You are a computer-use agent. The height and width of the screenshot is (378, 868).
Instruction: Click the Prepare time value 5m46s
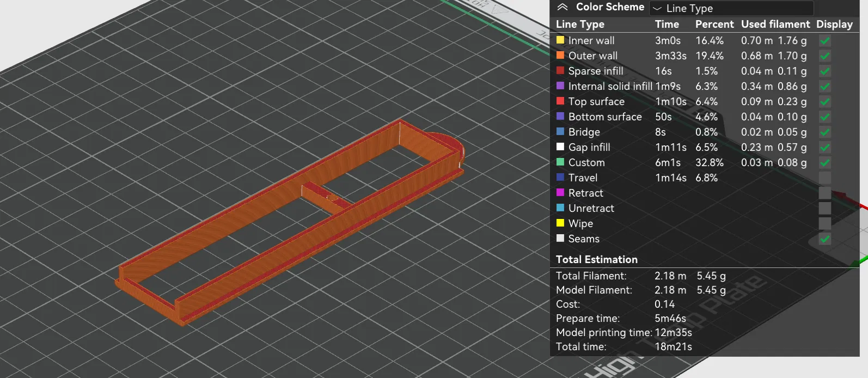click(670, 319)
